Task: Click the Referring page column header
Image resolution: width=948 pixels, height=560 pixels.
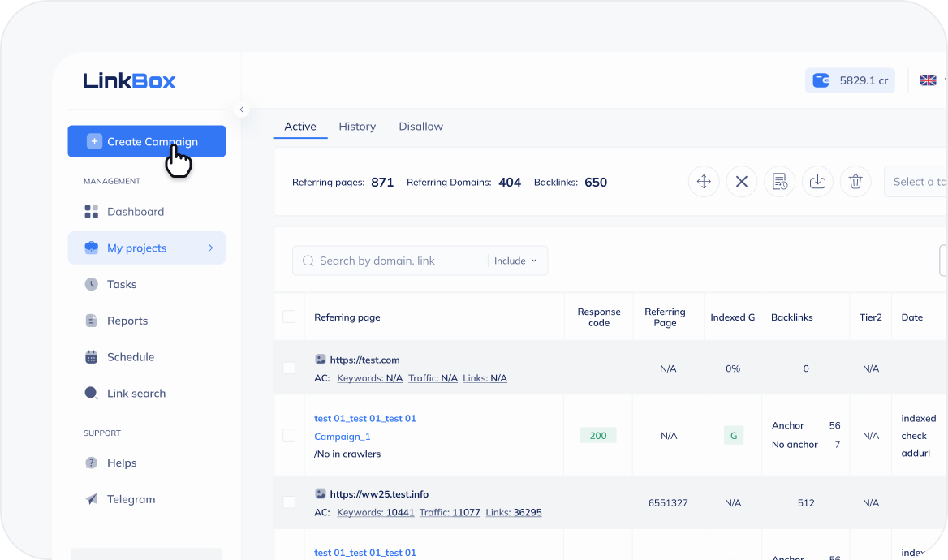Action: [x=347, y=317]
